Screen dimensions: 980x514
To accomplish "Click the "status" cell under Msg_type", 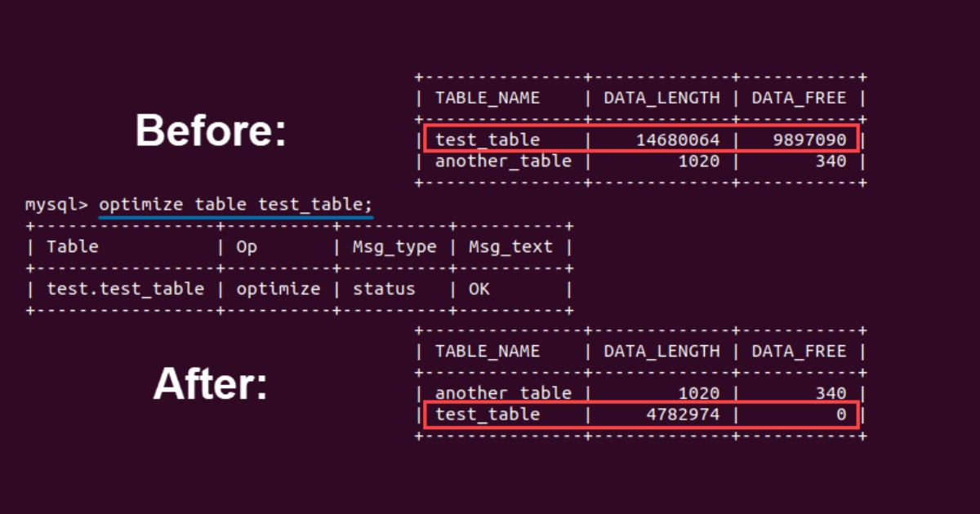I will tap(384, 289).
